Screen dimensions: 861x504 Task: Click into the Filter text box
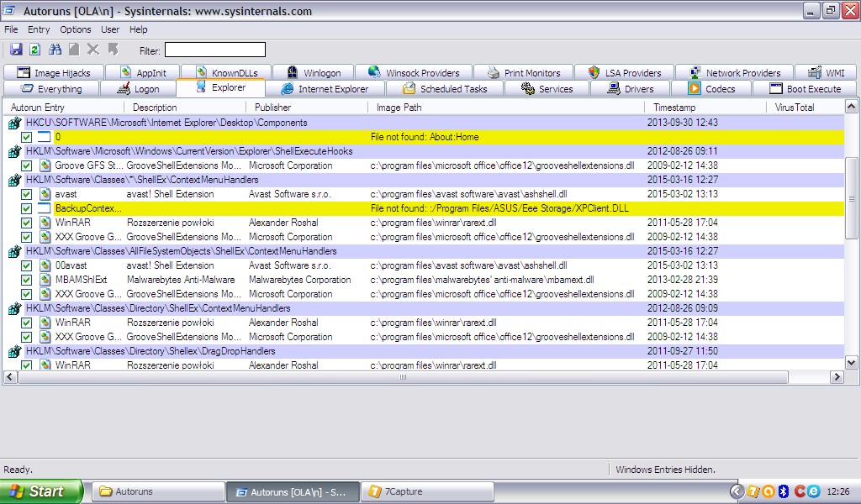(215, 50)
